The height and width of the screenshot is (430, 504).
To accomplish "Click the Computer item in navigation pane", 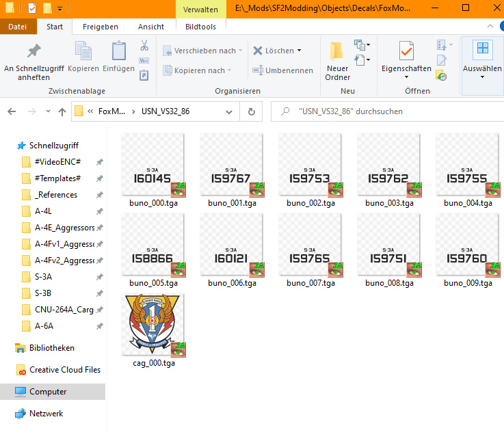I will tap(53, 392).
